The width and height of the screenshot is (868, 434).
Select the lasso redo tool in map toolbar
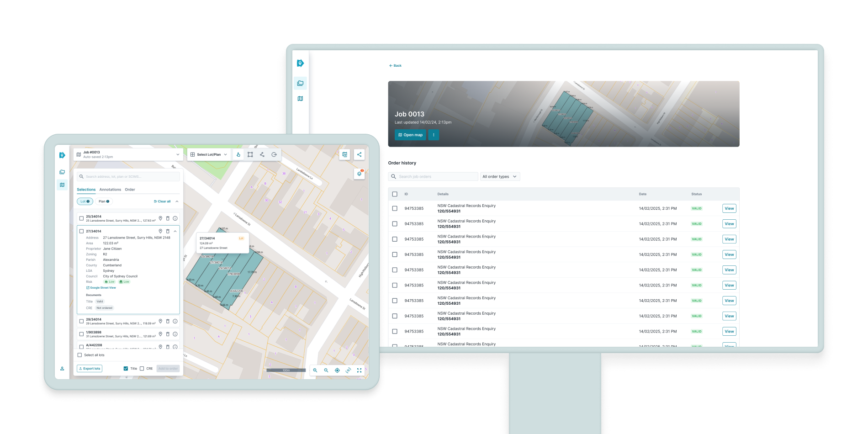click(x=274, y=154)
